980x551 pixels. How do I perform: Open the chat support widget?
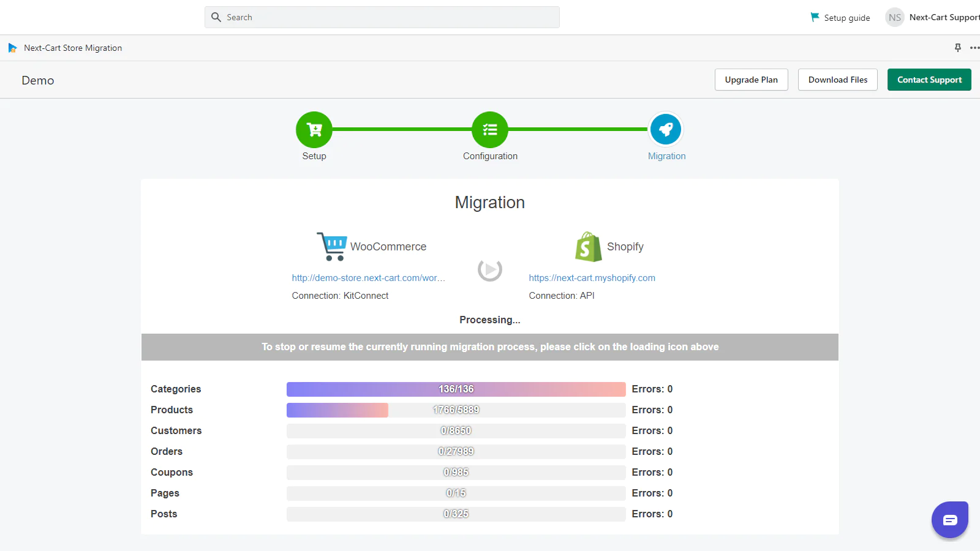click(x=949, y=520)
